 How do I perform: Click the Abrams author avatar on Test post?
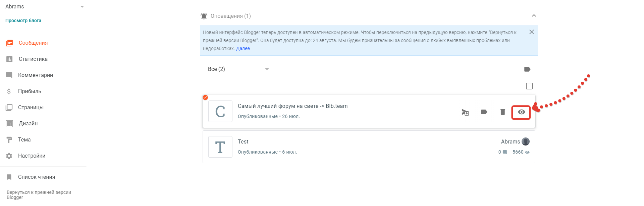click(526, 141)
